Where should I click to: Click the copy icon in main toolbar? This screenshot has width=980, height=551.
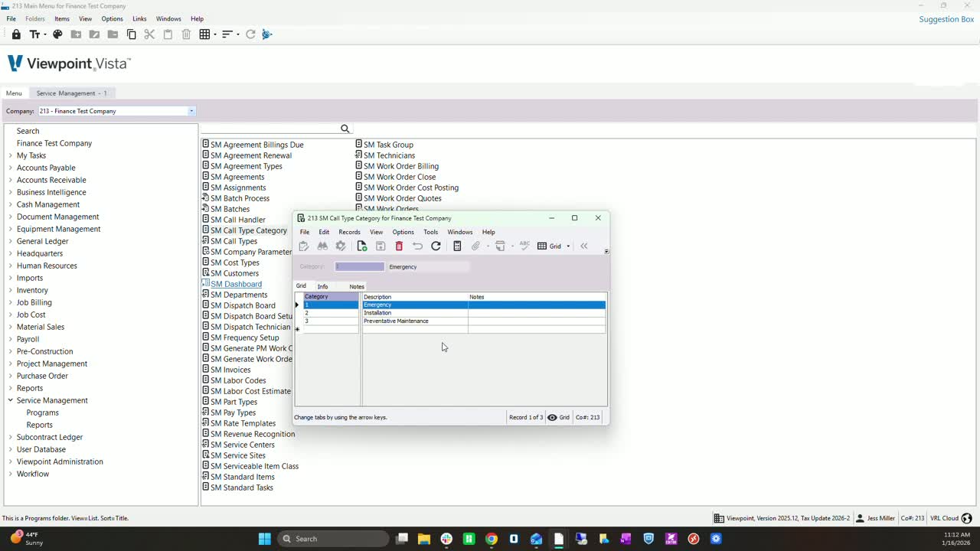[131, 34]
